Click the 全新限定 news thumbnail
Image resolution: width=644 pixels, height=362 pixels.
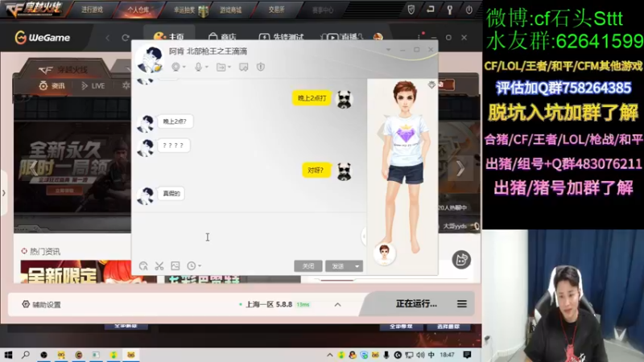point(76,272)
